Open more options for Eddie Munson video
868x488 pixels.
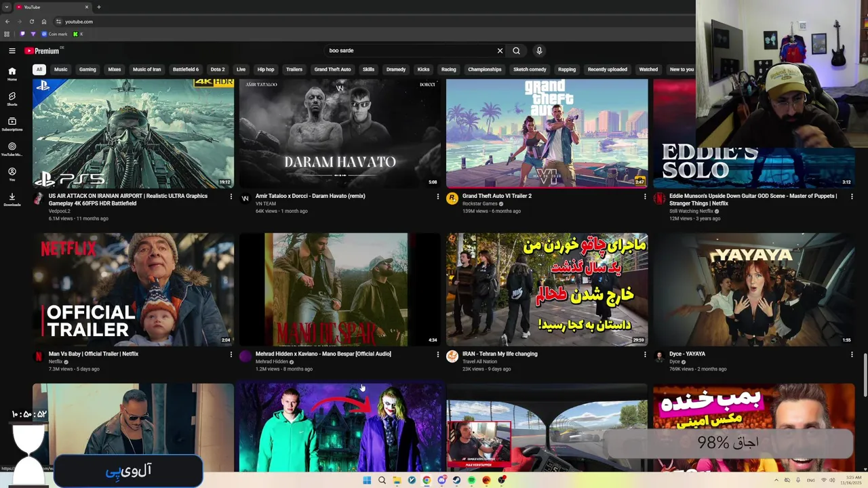tap(852, 197)
